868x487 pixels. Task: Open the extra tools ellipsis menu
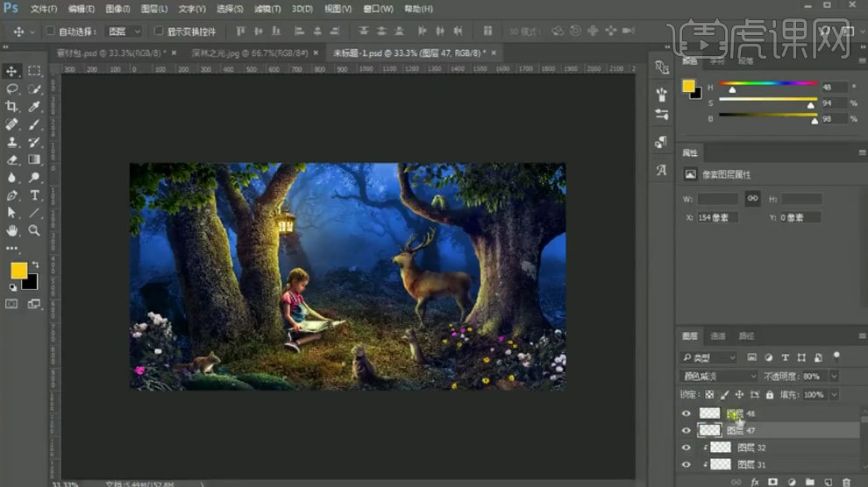(x=11, y=249)
